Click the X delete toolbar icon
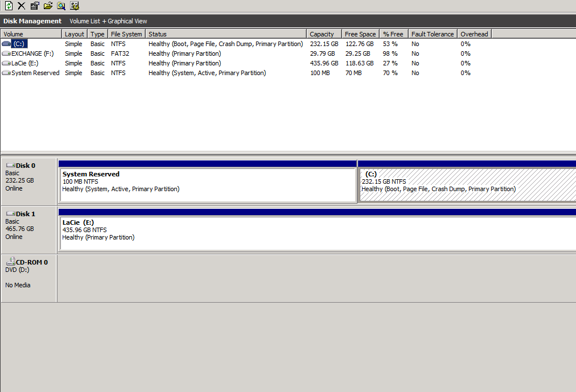Image resolution: width=576 pixels, height=392 pixels. pyautogui.click(x=21, y=6)
